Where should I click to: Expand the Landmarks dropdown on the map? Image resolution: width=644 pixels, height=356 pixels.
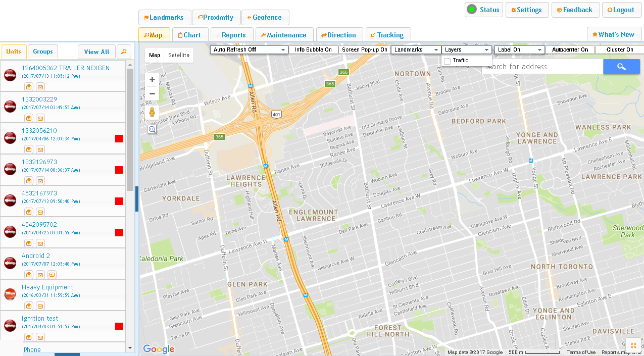pyautogui.click(x=416, y=50)
